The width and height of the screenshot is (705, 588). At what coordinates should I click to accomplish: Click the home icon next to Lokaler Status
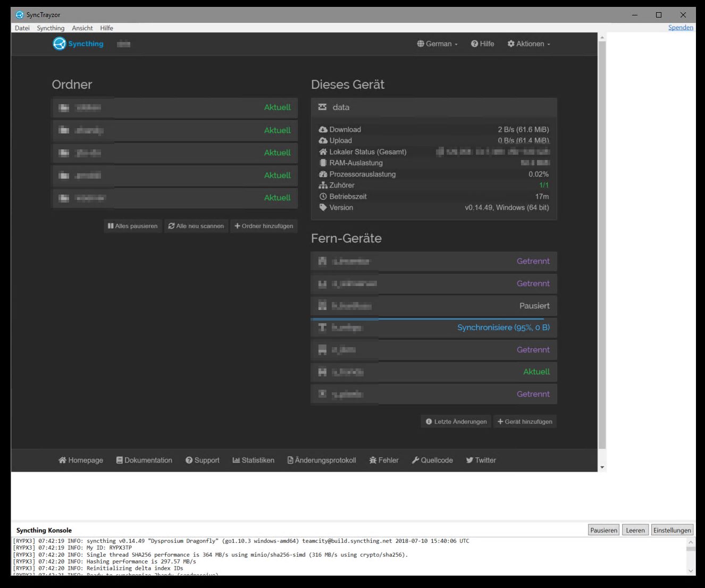[x=323, y=152]
